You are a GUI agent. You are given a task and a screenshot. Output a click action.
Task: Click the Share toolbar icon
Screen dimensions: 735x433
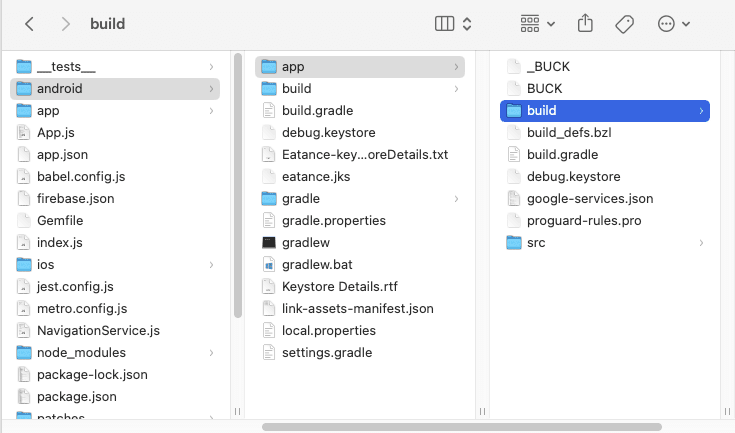tap(586, 23)
